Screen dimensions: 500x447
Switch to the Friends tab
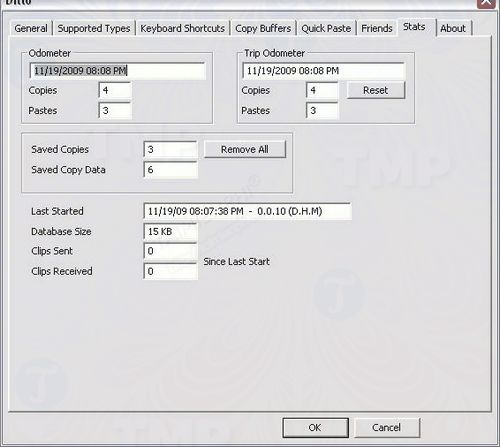point(377,28)
